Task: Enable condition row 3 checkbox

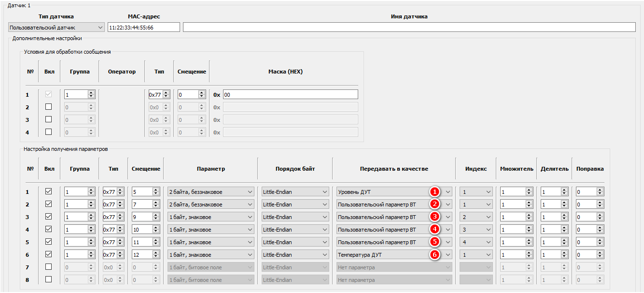Action: pos(48,119)
